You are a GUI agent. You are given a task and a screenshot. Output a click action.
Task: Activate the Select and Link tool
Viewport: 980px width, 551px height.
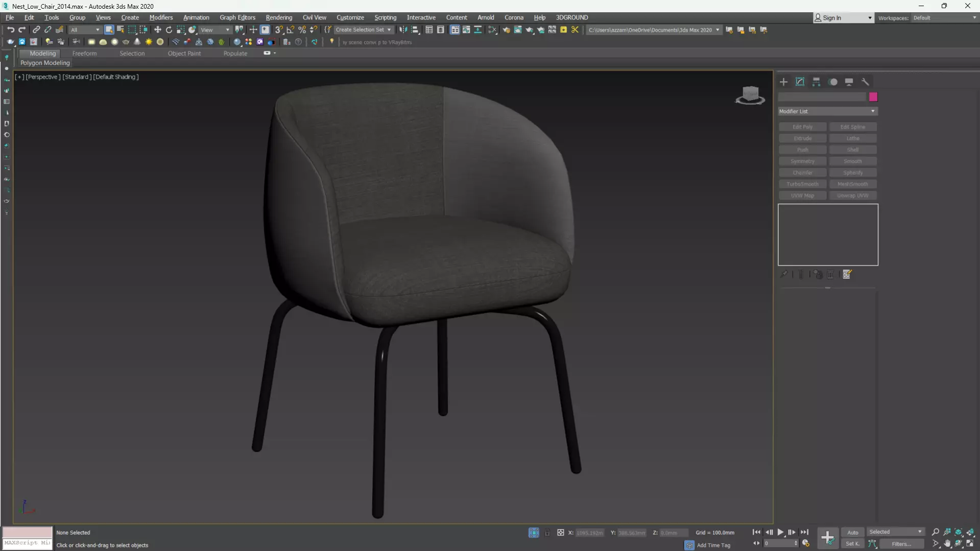click(x=36, y=30)
